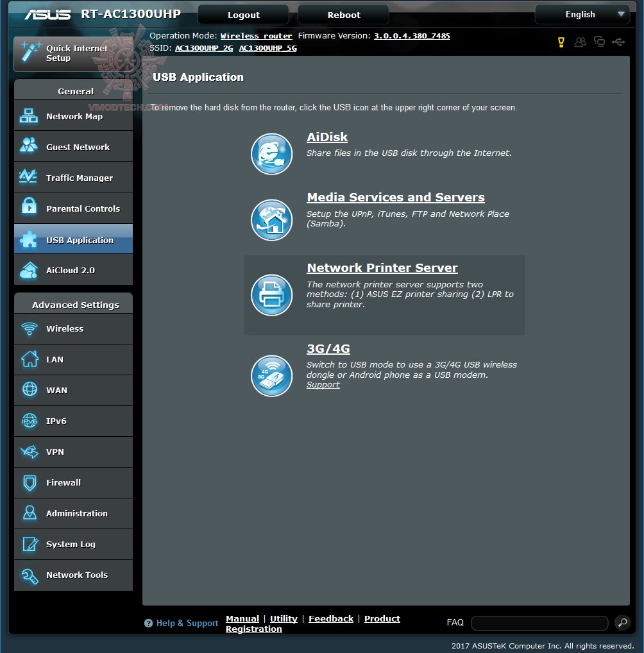Click firmware version 3.0.0.4.380_7485 link

(x=412, y=36)
